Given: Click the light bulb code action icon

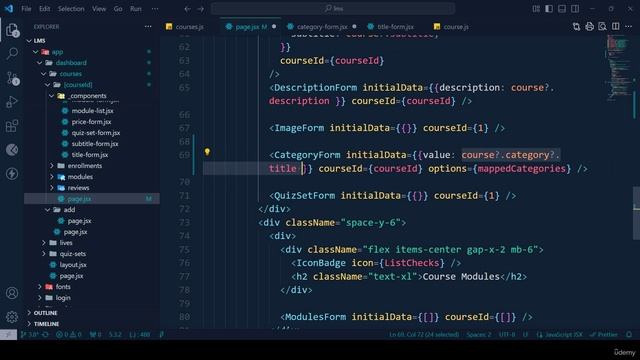Looking at the screenshot, I should click(207, 152).
